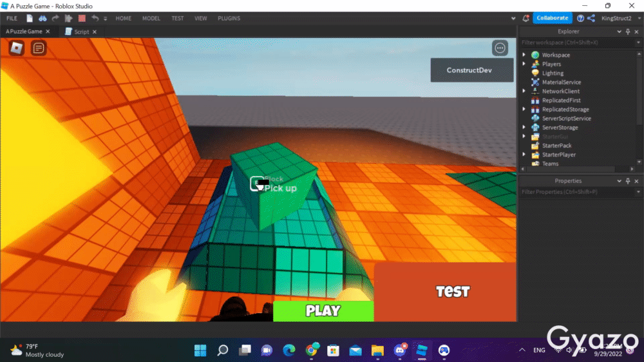
Task: Click the red TEST button
Action: (x=445, y=292)
